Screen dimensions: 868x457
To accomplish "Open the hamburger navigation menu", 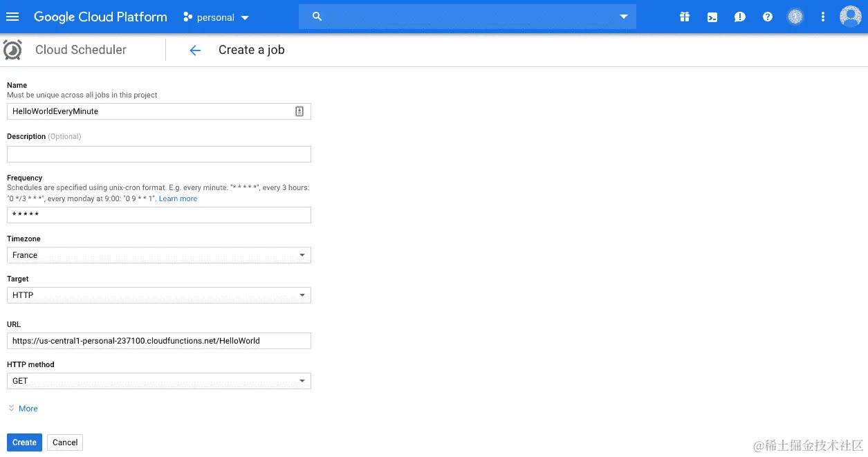I will [x=12, y=17].
